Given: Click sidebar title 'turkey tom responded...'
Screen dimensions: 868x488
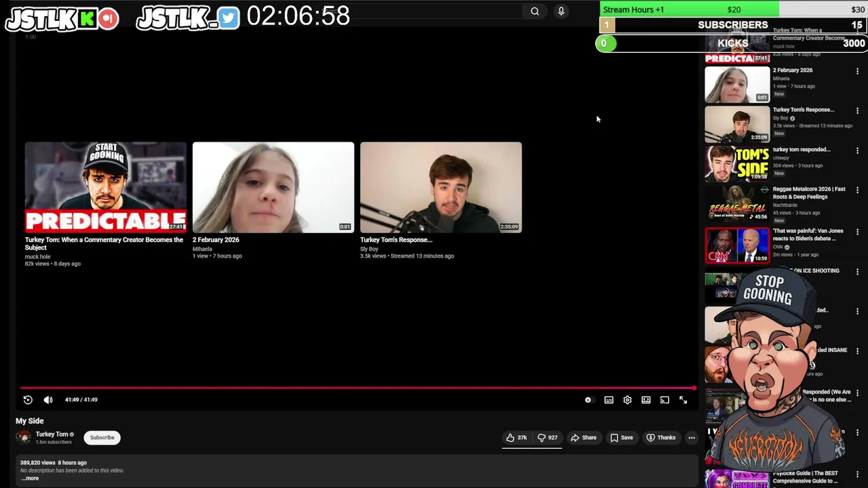Looking at the screenshot, I should [x=802, y=150].
